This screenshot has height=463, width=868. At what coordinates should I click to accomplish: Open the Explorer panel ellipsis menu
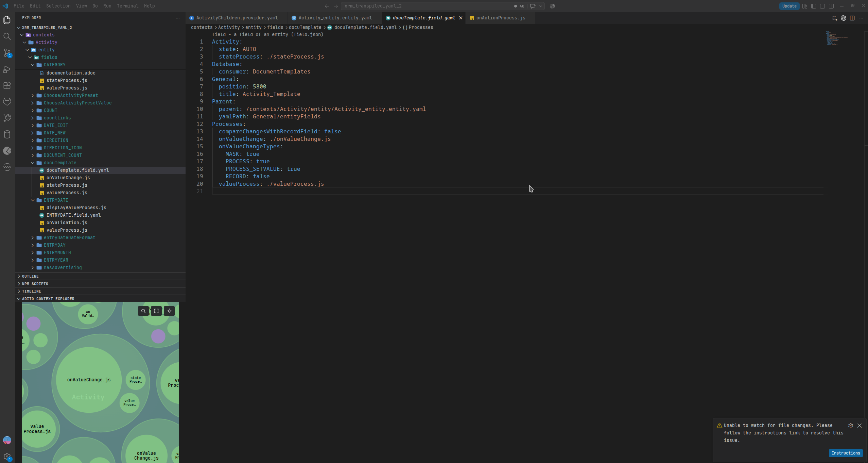(178, 18)
